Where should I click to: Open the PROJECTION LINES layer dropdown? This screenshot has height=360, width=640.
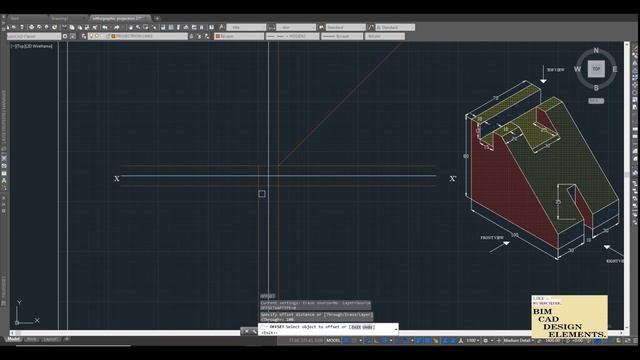138,36
